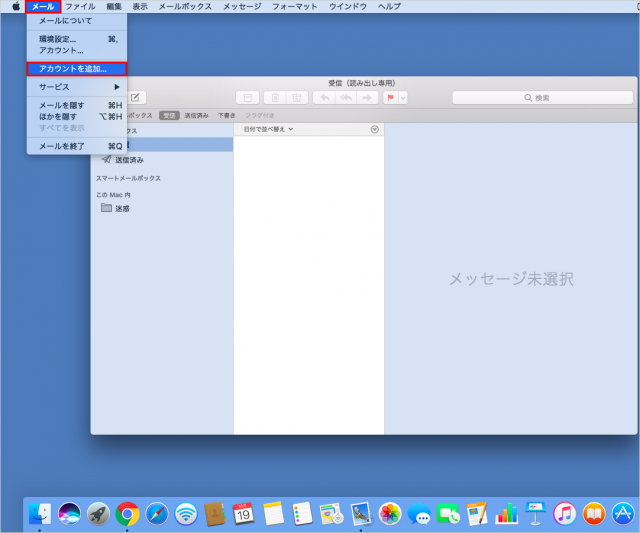The image size is (640, 533).
Task: Click the 検索 search field
Action: 540,97
